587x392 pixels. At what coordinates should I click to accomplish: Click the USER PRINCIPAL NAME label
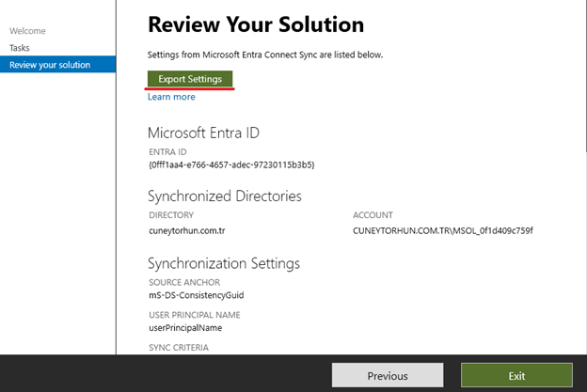(195, 315)
